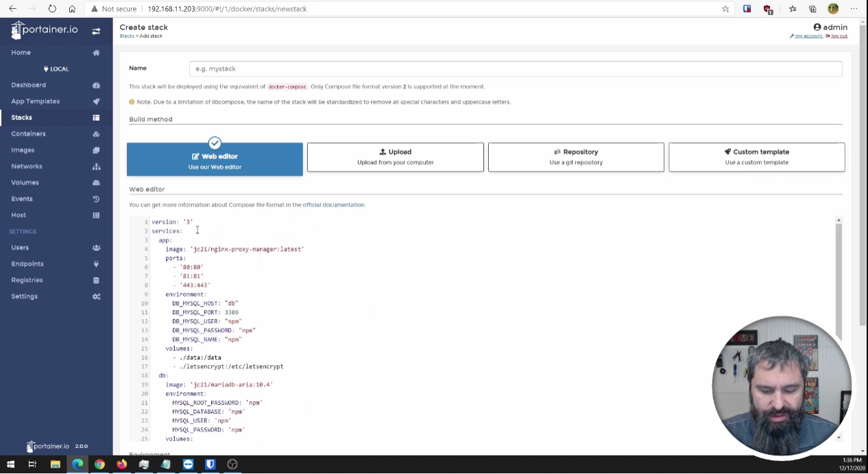Click the stack Name input field
The image size is (868, 474).
(x=516, y=69)
